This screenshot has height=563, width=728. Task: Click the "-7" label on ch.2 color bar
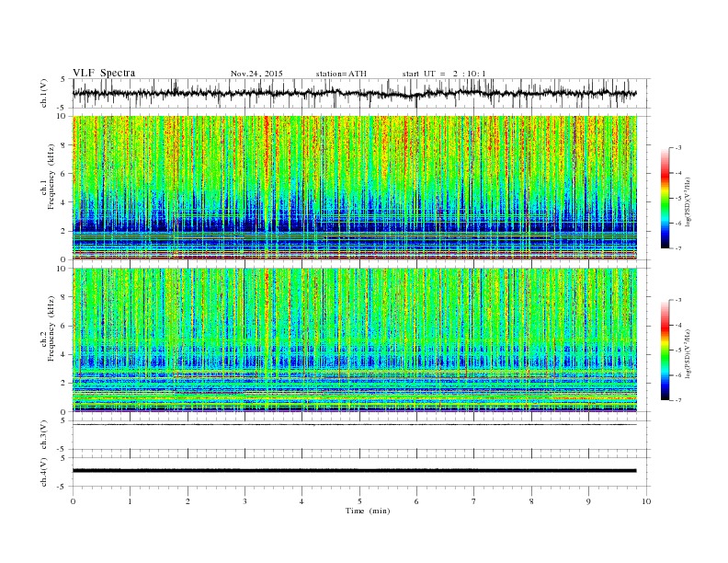677,400
